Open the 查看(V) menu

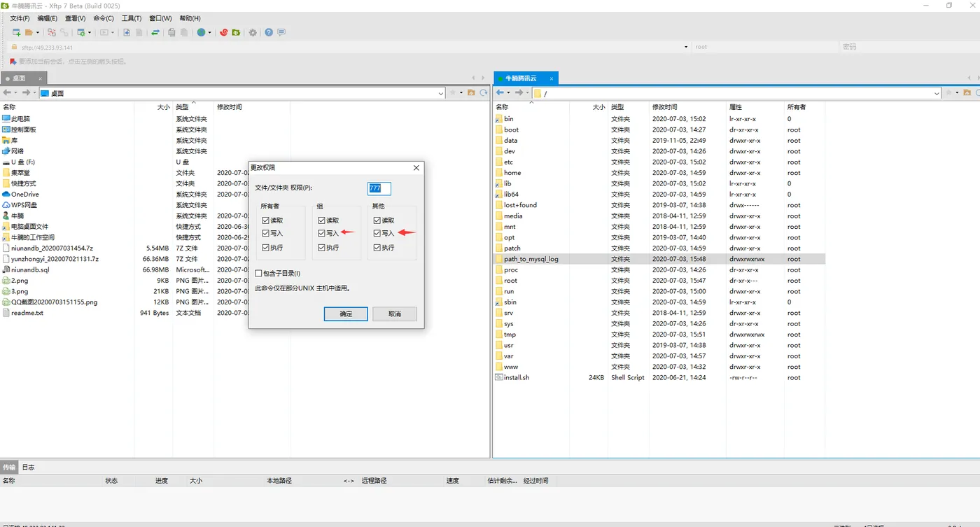pos(76,18)
